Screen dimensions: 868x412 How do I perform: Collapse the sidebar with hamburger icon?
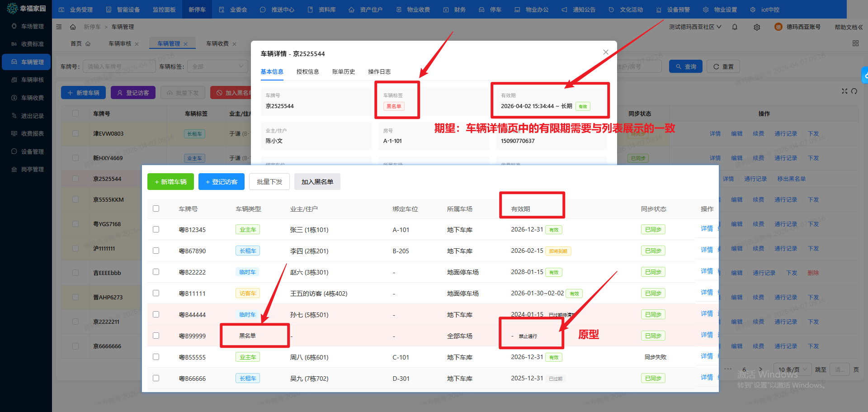59,27
